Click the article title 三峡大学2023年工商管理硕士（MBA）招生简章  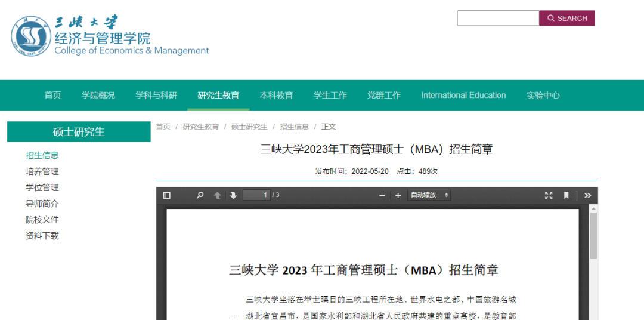click(x=377, y=149)
